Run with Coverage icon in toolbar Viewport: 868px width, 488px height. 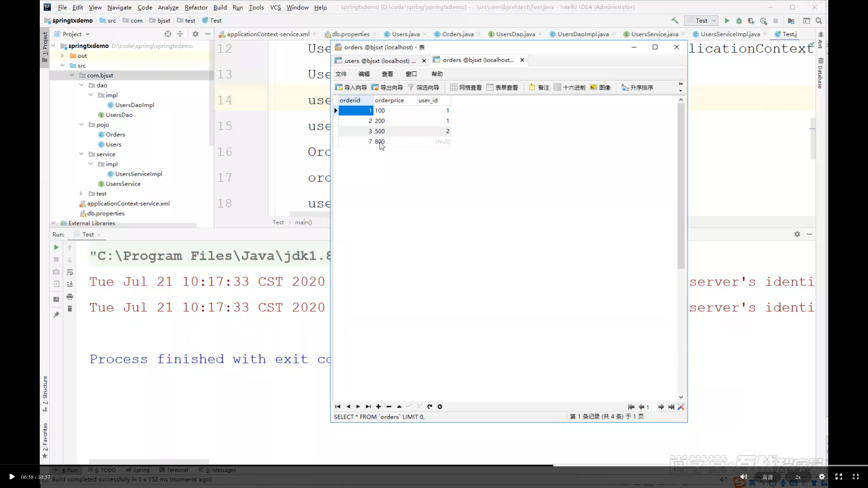tap(751, 21)
